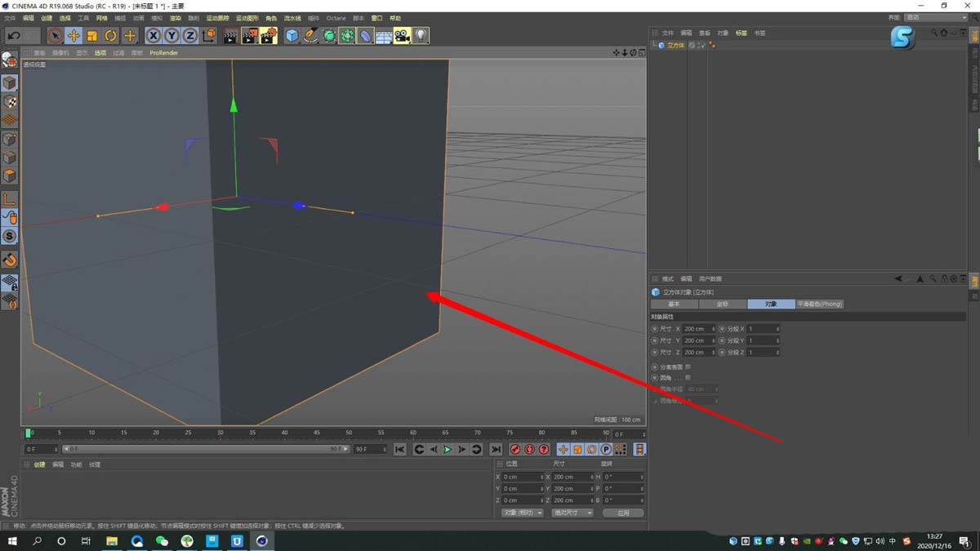This screenshot has height=551, width=980.
Task: Toggle the Enable Snap S icon
Action: coord(10,237)
